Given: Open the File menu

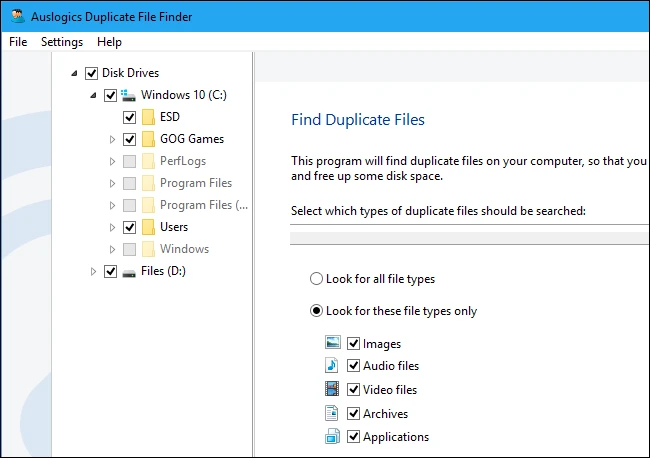Looking at the screenshot, I should click(x=18, y=42).
